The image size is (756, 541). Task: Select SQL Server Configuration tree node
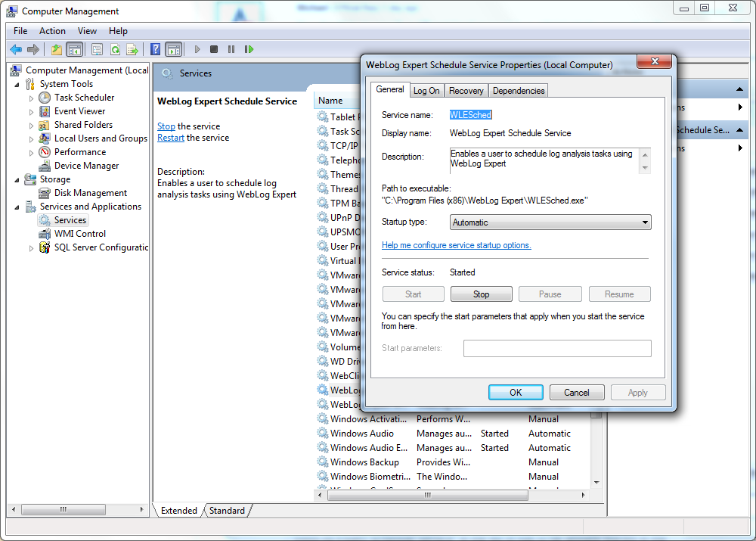tap(101, 247)
